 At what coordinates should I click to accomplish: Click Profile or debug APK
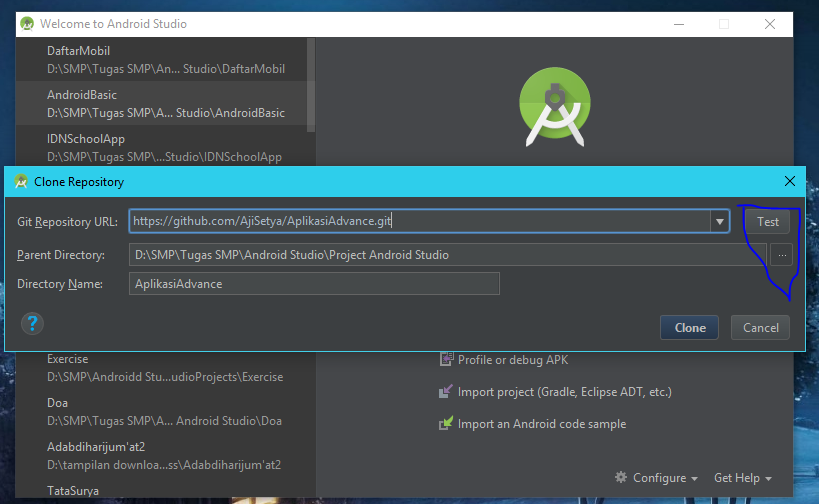point(512,360)
